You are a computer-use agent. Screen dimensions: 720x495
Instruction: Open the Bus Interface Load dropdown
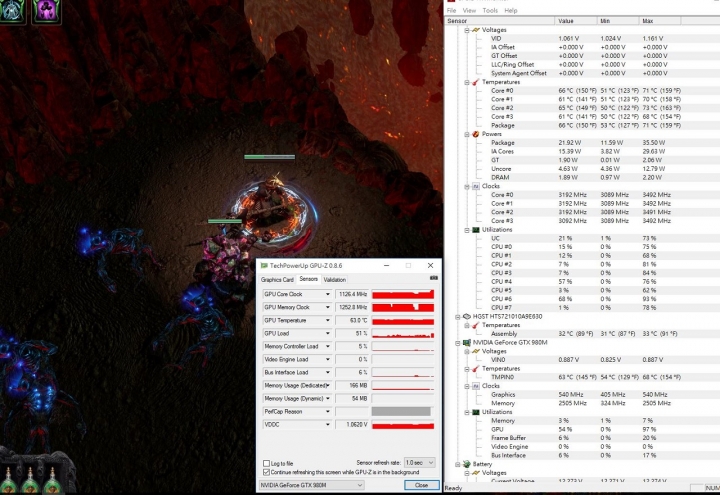point(328,372)
